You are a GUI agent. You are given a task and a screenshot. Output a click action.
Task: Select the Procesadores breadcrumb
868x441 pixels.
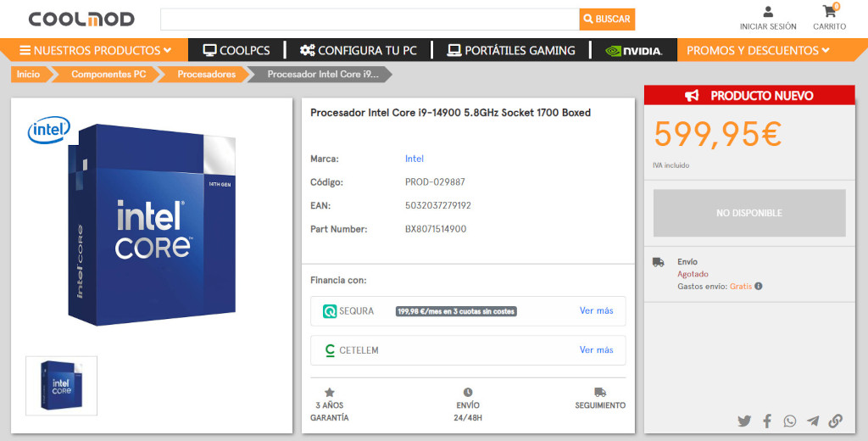pos(206,75)
